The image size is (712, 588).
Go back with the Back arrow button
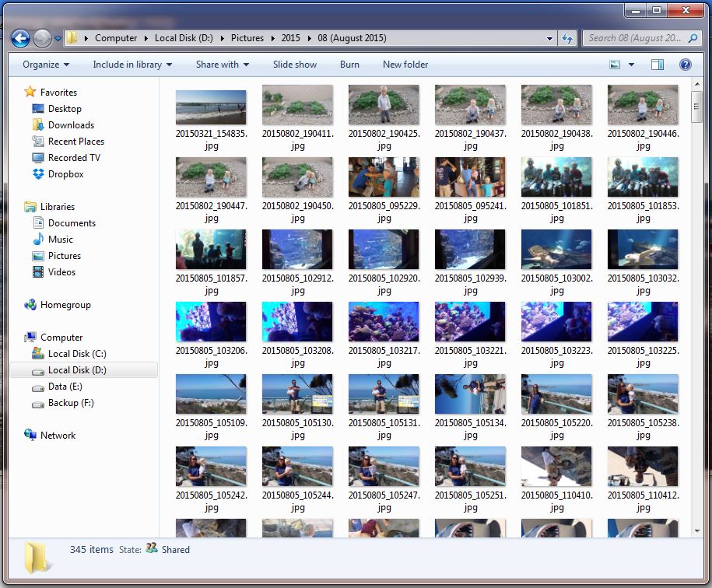(20, 39)
